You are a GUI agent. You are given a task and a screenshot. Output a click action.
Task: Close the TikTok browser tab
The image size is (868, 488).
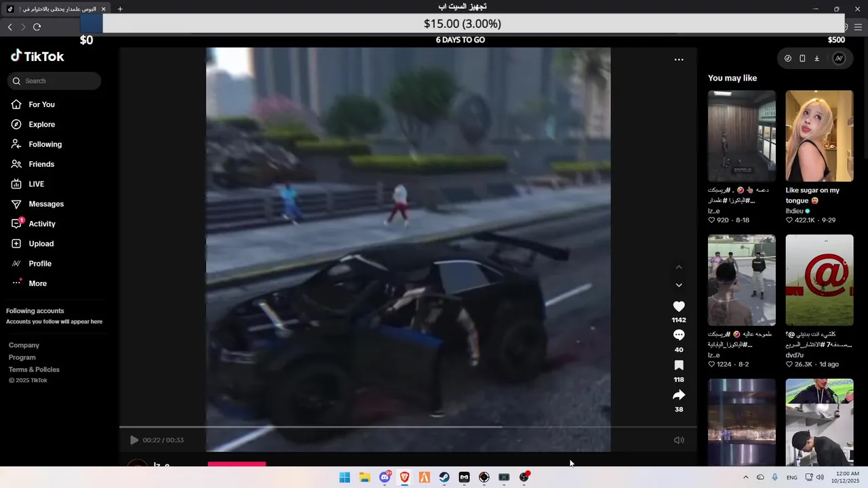point(103,9)
